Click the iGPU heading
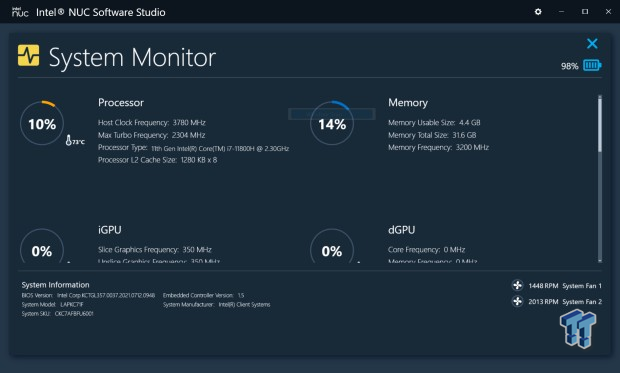The height and width of the screenshot is (373, 620). pos(110,230)
